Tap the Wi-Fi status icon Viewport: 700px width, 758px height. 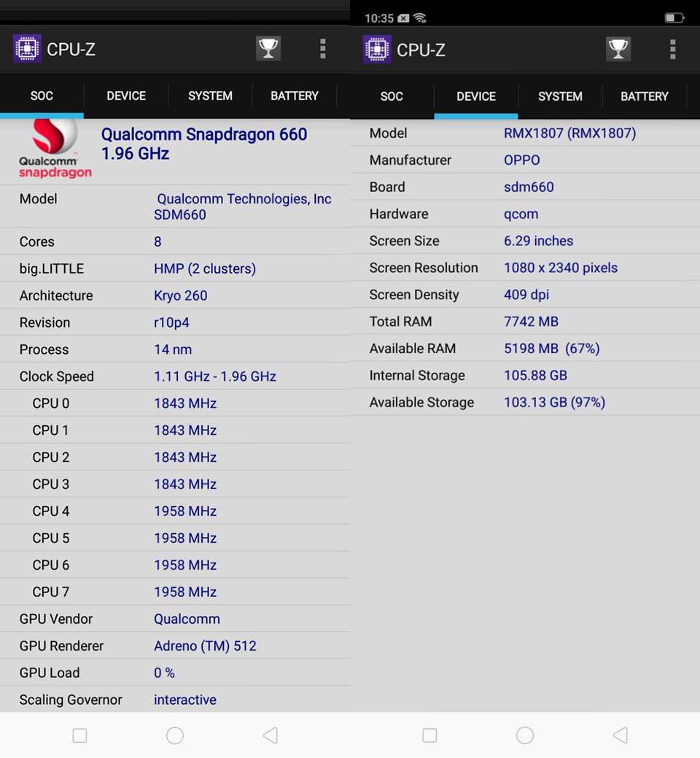pyautogui.click(x=420, y=18)
